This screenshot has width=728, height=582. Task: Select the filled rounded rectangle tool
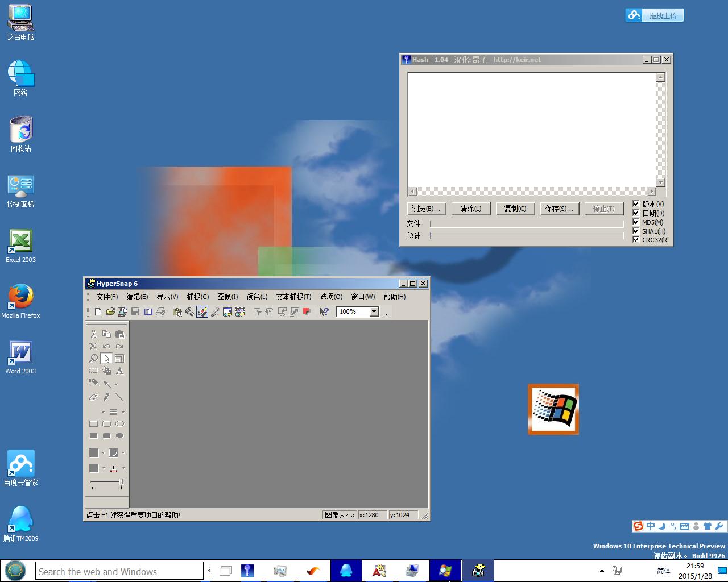point(106,435)
